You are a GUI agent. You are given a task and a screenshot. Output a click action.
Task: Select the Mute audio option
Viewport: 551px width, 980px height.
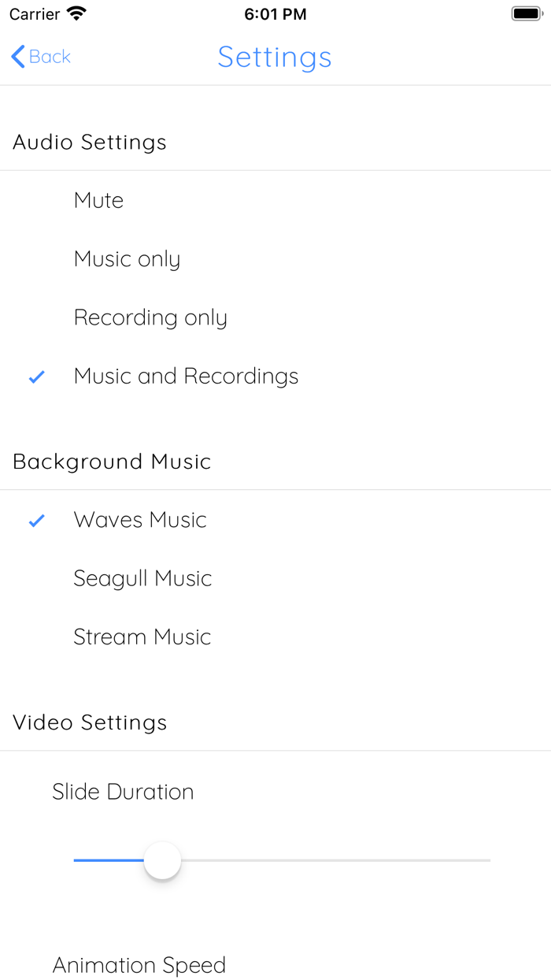[99, 200]
